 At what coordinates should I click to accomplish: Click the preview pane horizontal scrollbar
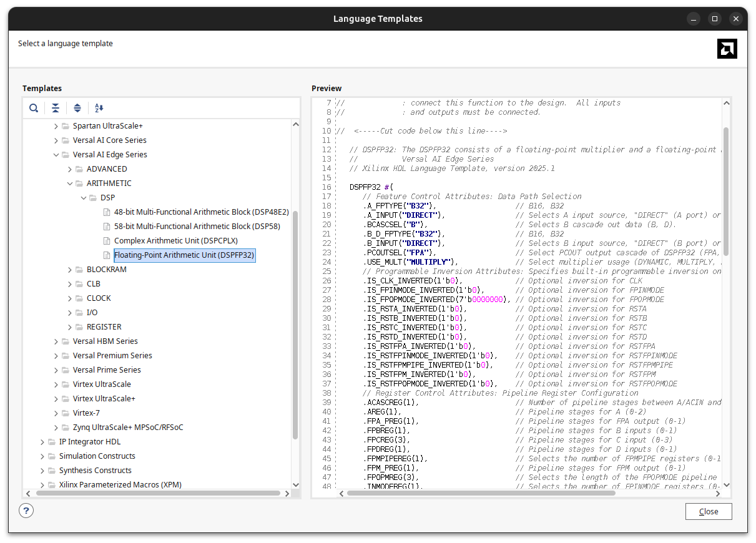481,493
